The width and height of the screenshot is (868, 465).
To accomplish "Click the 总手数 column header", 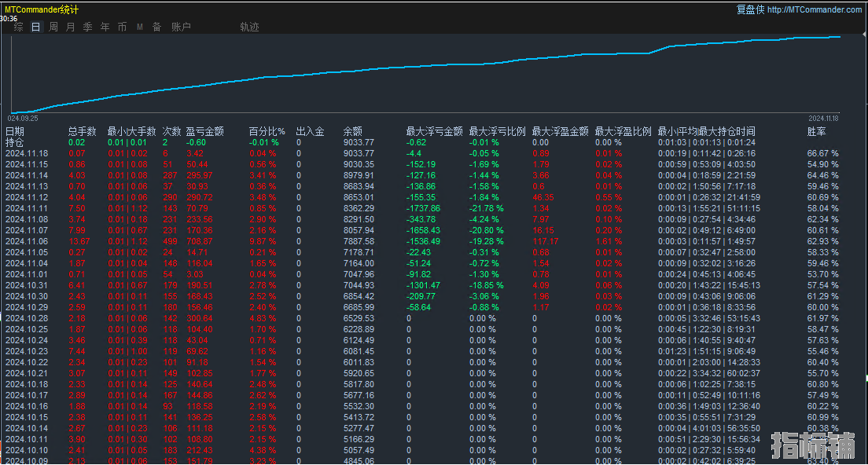I will point(83,132).
